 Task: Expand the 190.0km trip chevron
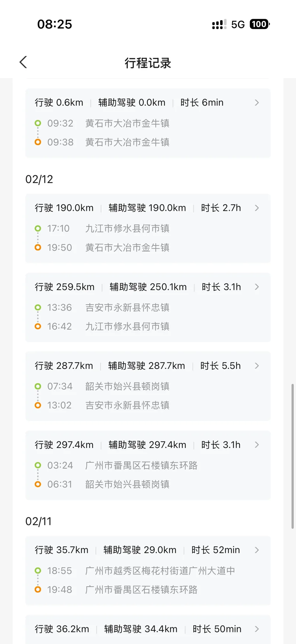tap(257, 208)
